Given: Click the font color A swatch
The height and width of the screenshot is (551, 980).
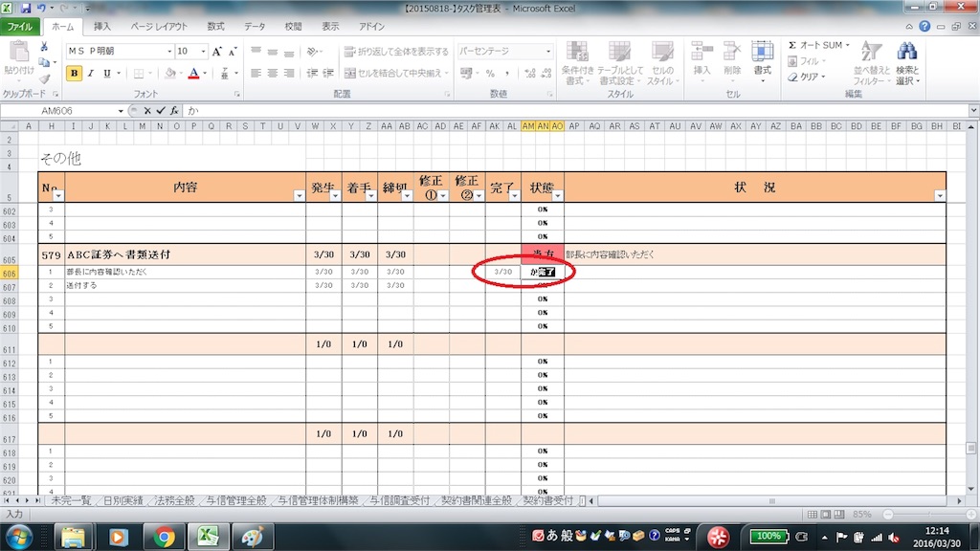Looking at the screenshot, I should click(193, 73).
